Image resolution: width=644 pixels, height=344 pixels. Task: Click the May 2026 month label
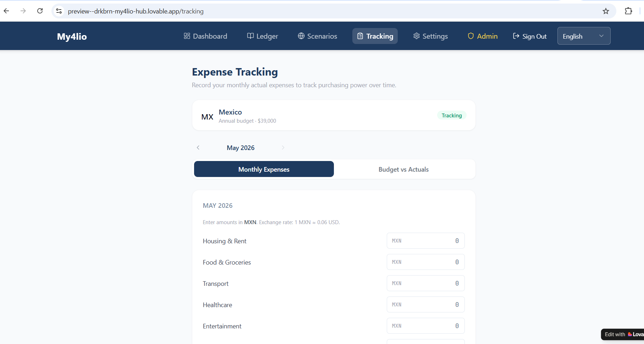pos(241,148)
